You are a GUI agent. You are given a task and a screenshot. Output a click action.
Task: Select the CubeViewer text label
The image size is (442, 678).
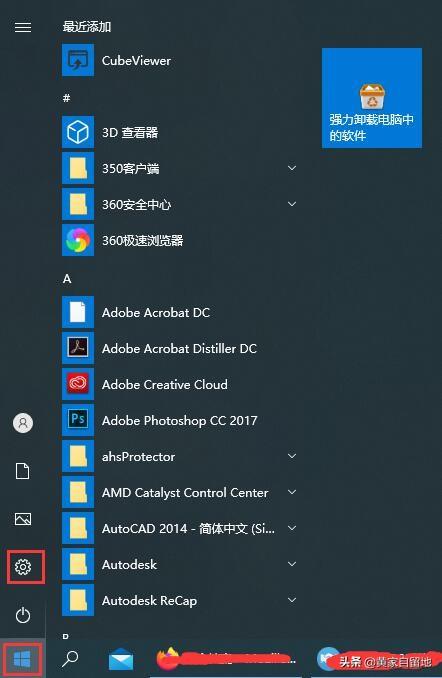tap(136, 61)
